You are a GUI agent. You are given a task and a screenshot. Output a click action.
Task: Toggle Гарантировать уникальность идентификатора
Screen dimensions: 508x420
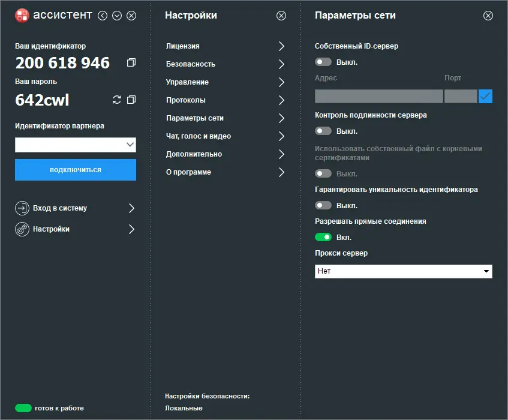323,205
